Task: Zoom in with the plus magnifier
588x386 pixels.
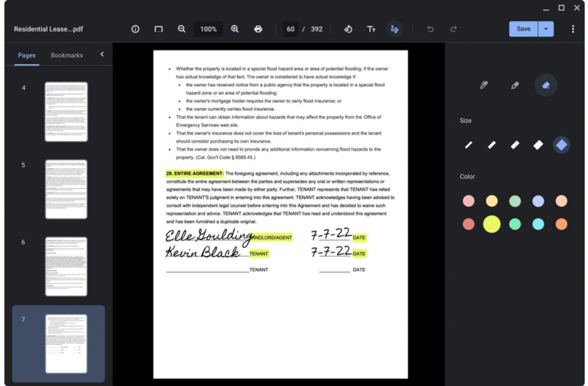Action: (x=235, y=29)
